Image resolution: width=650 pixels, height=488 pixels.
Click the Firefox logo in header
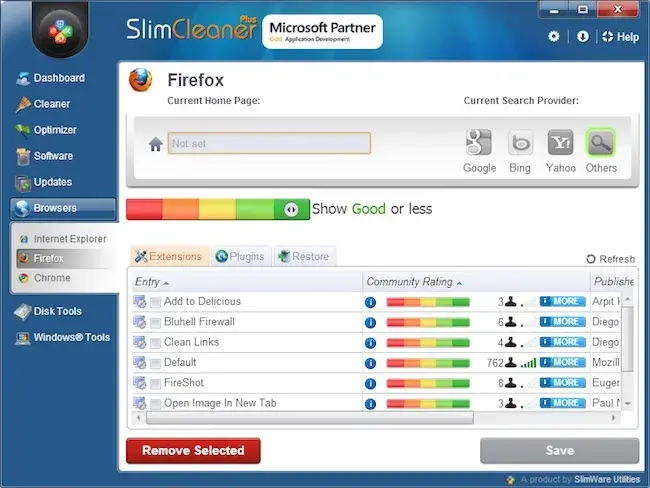tap(141, 80)
